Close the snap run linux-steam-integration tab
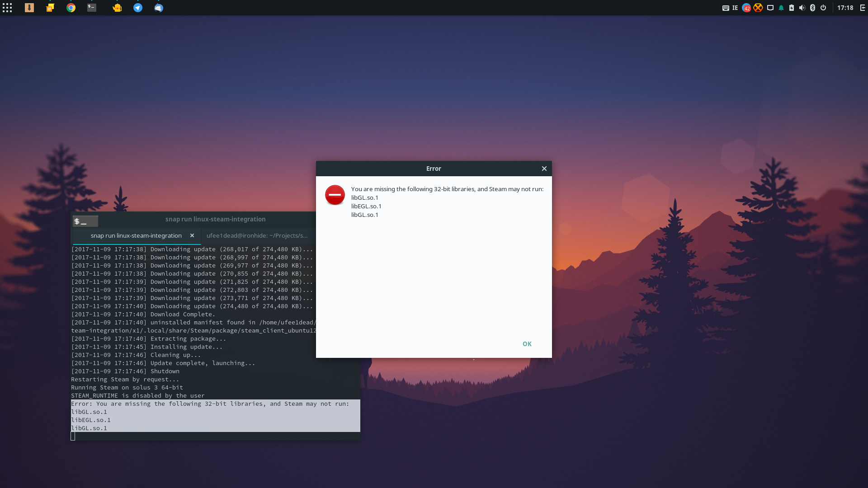Screen dimensions: 868x488 (192, 235)
